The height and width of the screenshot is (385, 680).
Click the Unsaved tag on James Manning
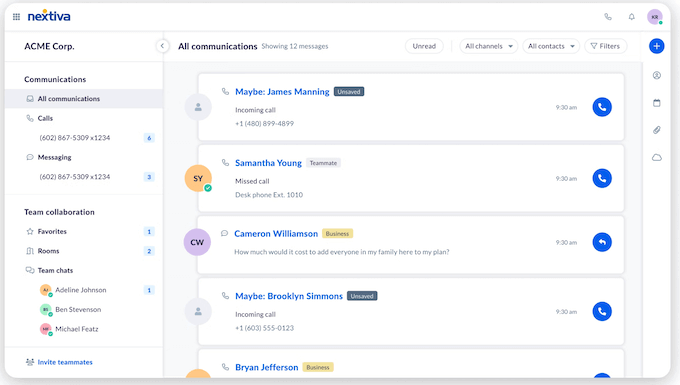[x=349, y=92]
